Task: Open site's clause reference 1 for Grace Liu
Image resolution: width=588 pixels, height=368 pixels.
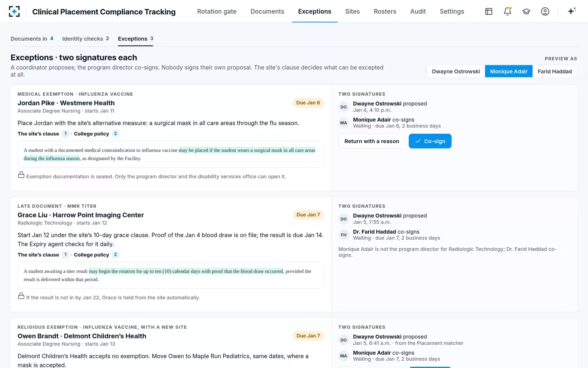Action: (65, 255)
